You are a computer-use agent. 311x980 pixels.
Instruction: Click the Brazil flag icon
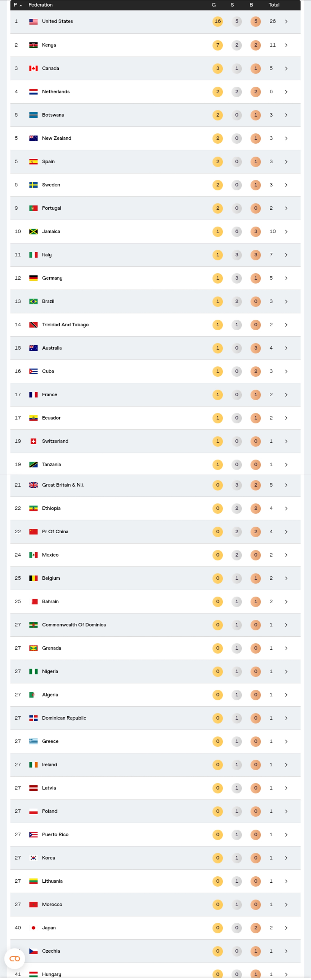pos(34,302)
